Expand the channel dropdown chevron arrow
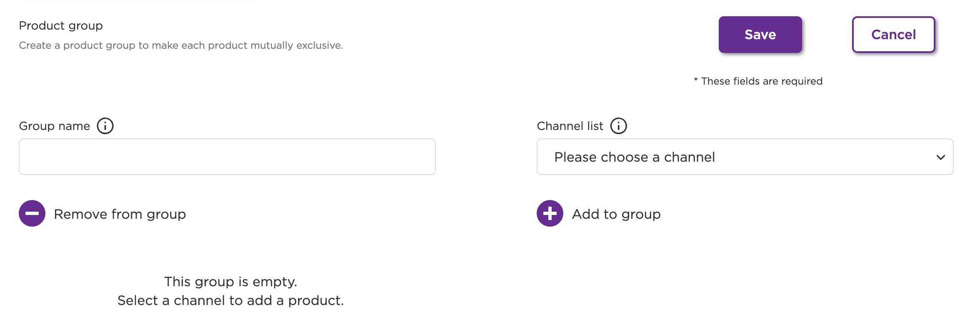Image resolution: width=980 pixels, height=315 pixels. click(940, 157)
